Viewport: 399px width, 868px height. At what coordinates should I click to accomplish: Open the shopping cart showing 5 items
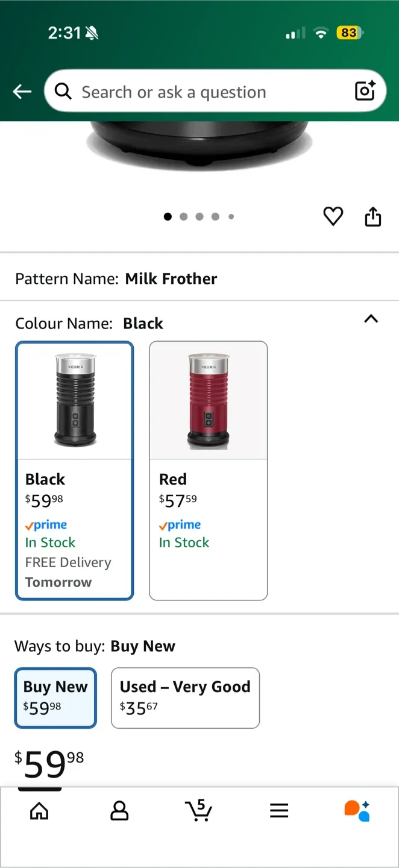tap(199, 811)
